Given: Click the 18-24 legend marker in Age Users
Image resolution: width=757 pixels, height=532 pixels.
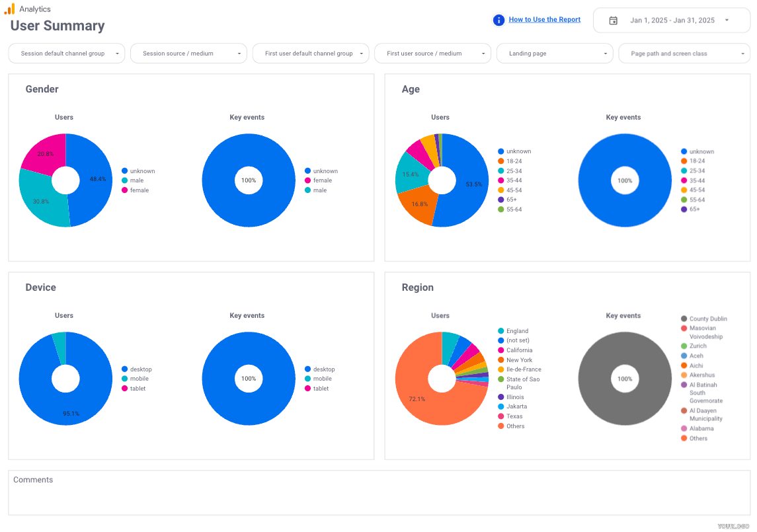Looking at the screenshot, I should [x=501, y=161].
